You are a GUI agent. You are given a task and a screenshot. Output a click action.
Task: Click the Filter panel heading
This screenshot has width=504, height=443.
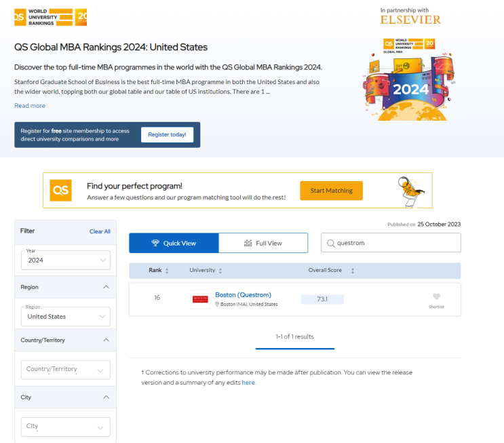point(27,231)
